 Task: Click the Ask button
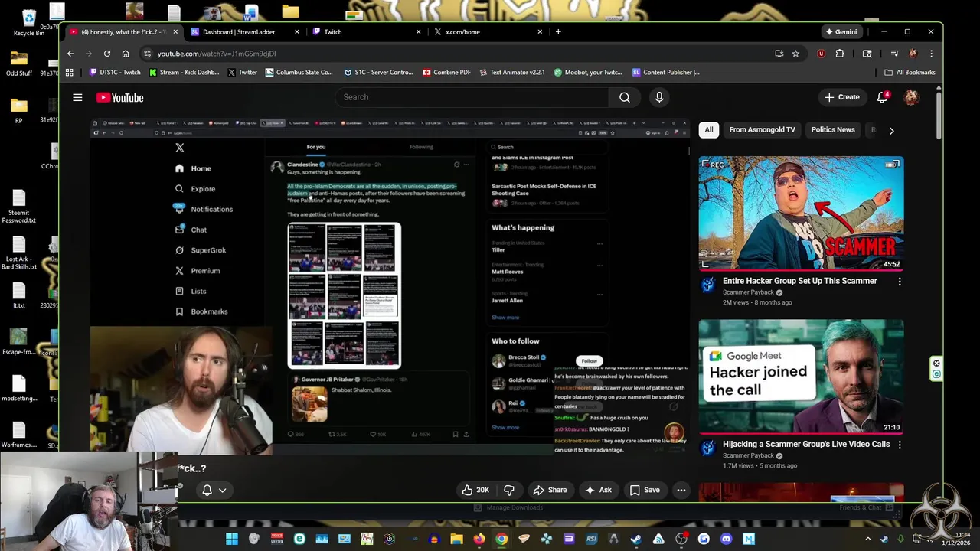pos(598,490)
